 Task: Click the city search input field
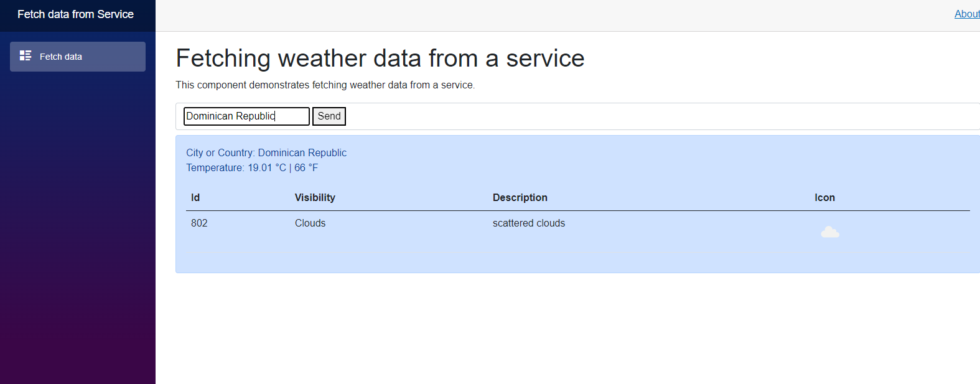tap(246, 116)
